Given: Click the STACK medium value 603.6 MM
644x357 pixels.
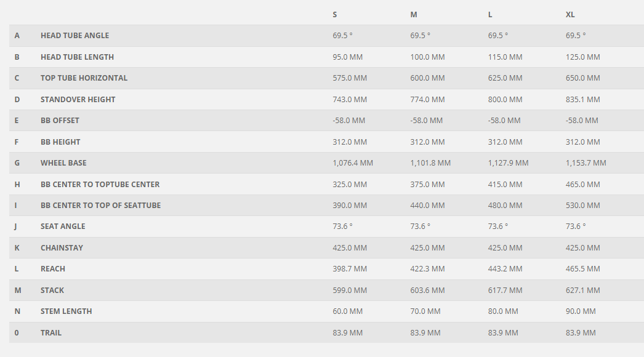Looking at the screenshot, I should [x=427, y=290].
